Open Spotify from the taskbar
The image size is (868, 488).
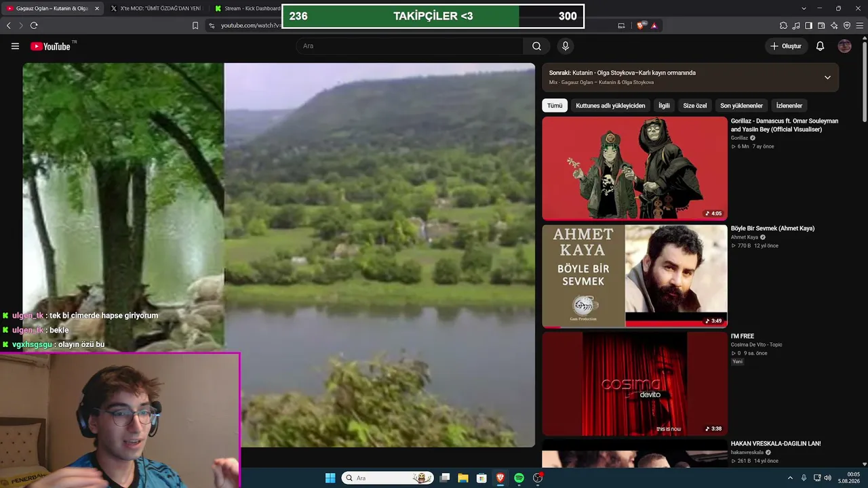tap(519, 478)
